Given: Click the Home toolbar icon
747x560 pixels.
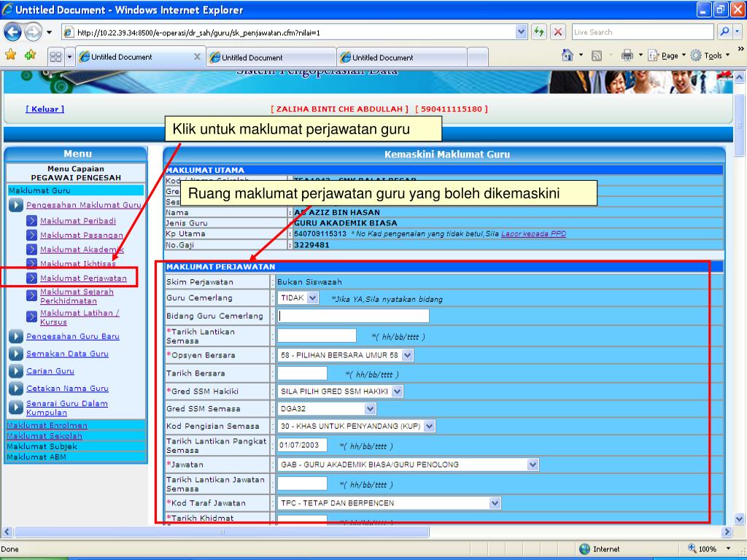Looking at the screenshot, I should (x=568, y=55).
